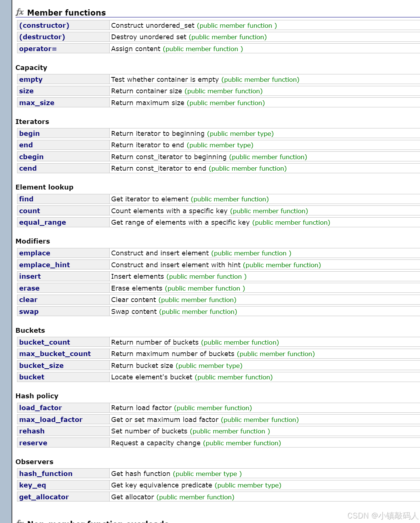Screen dimensions: 420x523
Task: Click the emplace_hint link
Action: click(x=44, y=265)
